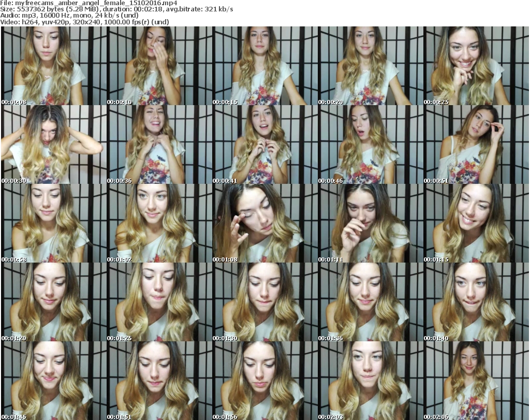Click the thumbnail at 00:02:06
530x420 pixels.
point(476,381)
